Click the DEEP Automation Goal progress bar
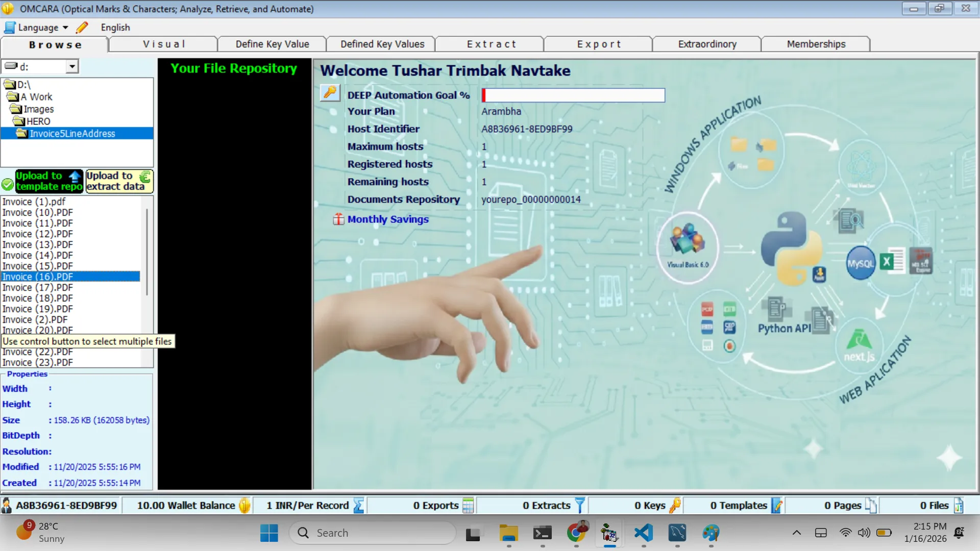This screenshot has width=980, height=551. point(573,95)
